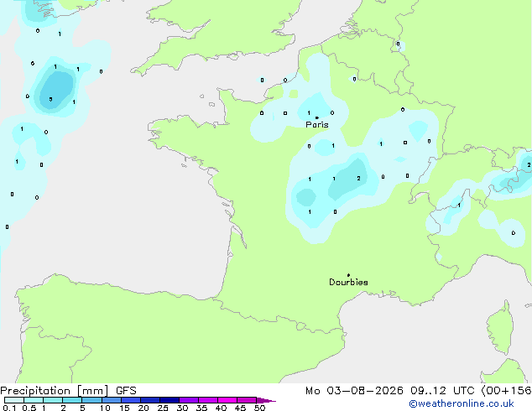Select the Dourbies marker dot
This screenshot has height=411, width=532.
348,275
